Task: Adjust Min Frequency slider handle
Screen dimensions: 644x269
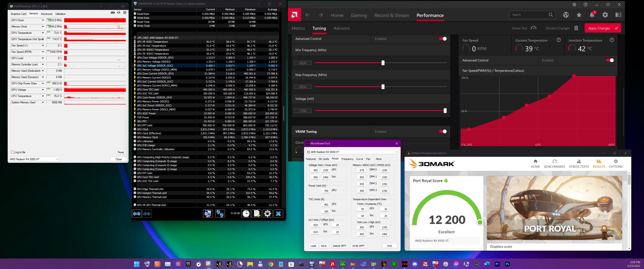Action: (x=383, y=63)
